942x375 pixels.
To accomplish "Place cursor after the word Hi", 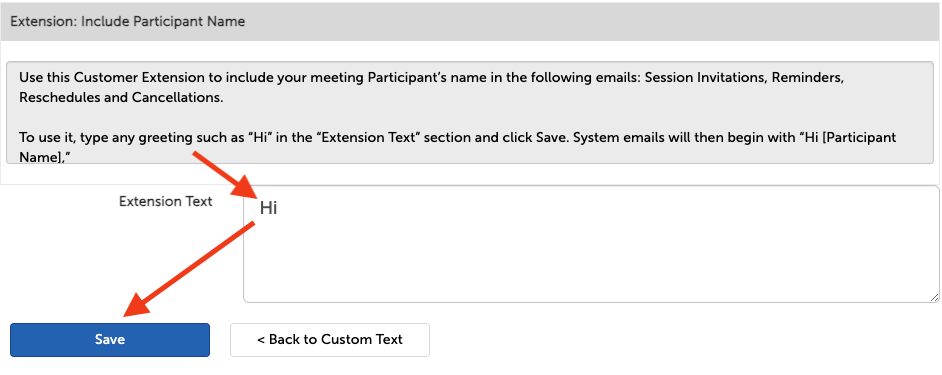I will (278, 209).
